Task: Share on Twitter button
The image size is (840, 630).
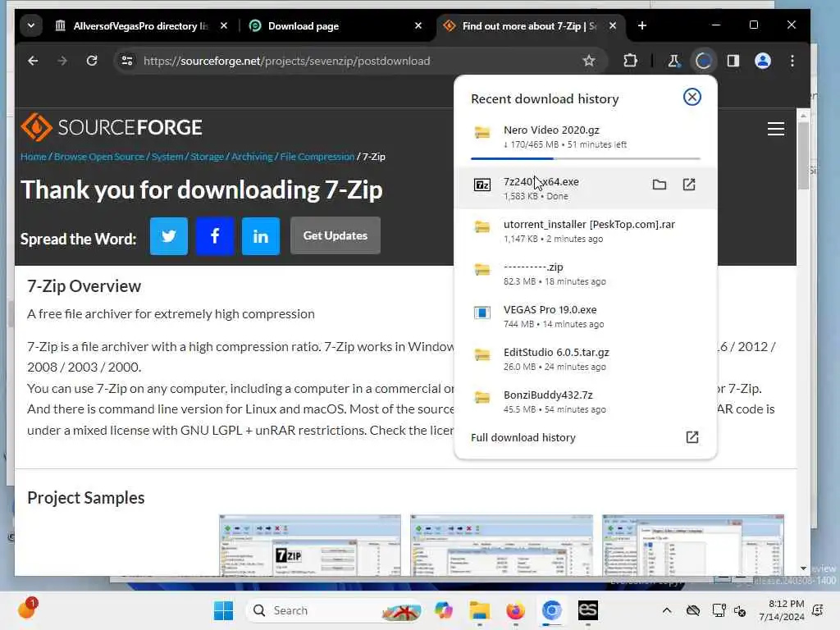Action: point(169,235)
